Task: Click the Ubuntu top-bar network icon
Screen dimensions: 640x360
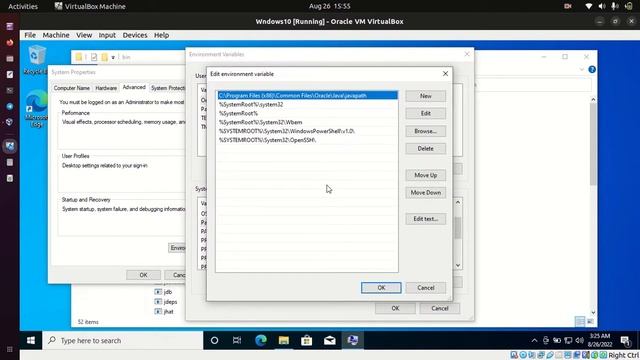Action: click(588, 6)
